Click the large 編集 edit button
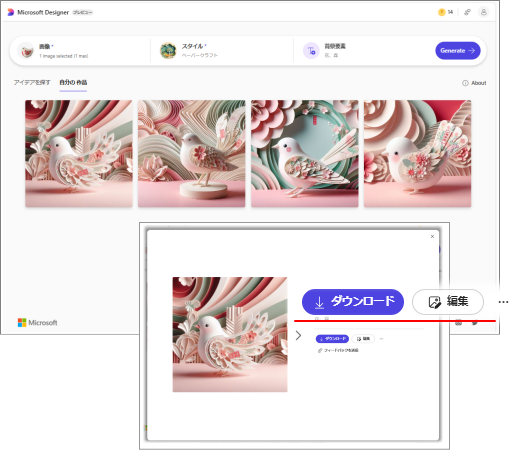 (448, 302)
